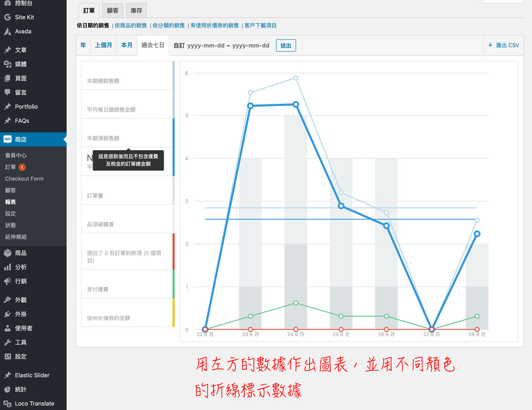Click the 文章 pushpin icon
The width and height of the screenshot is (532, 410).
[x=8, y=50]
